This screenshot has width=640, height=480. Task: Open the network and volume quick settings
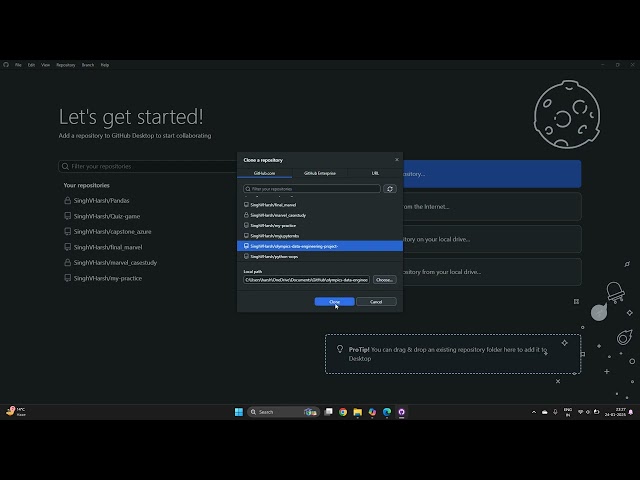click(588, 412)
